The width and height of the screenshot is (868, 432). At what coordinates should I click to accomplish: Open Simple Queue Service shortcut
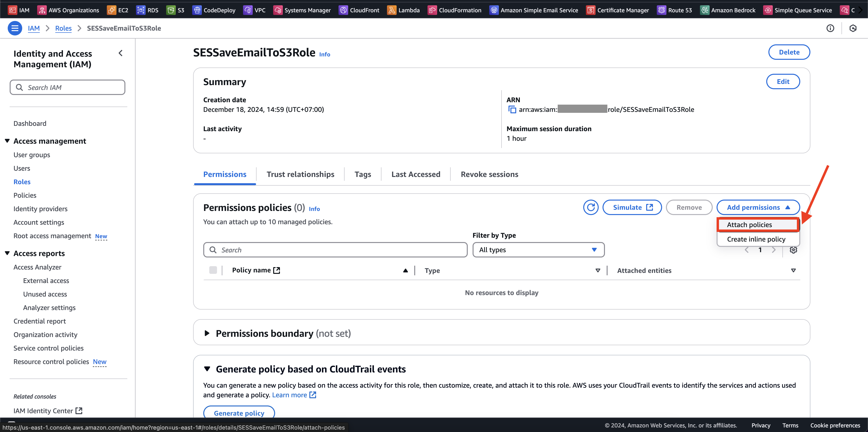[798, 10]
